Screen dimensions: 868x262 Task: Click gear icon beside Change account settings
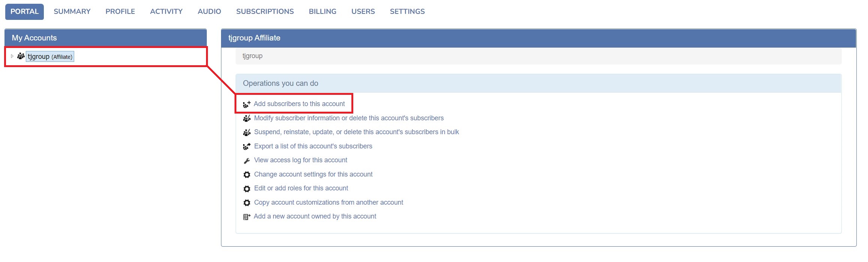[247, 175]
